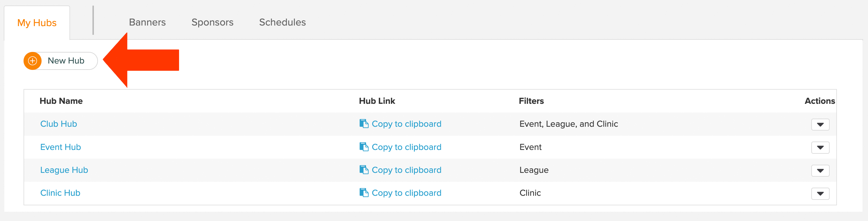Image resolution: width=868 pixels, height=221 pixels.
Task: Click the New Hub button label
Action: (x=66, y=61)
